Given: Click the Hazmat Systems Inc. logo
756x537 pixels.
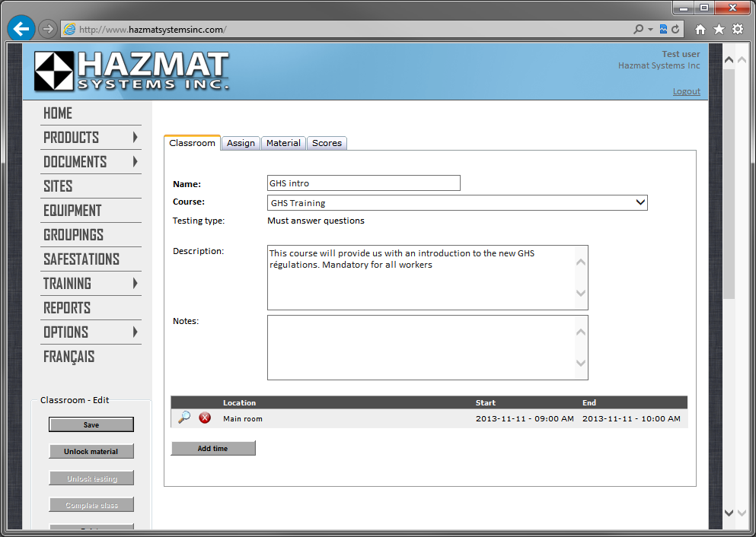Looking at the screenshot, I should (131, 71).
